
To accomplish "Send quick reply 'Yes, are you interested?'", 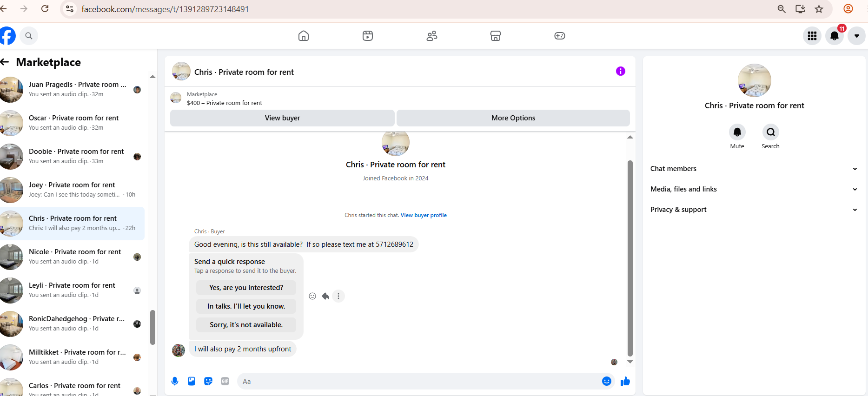I will [246, 288].
